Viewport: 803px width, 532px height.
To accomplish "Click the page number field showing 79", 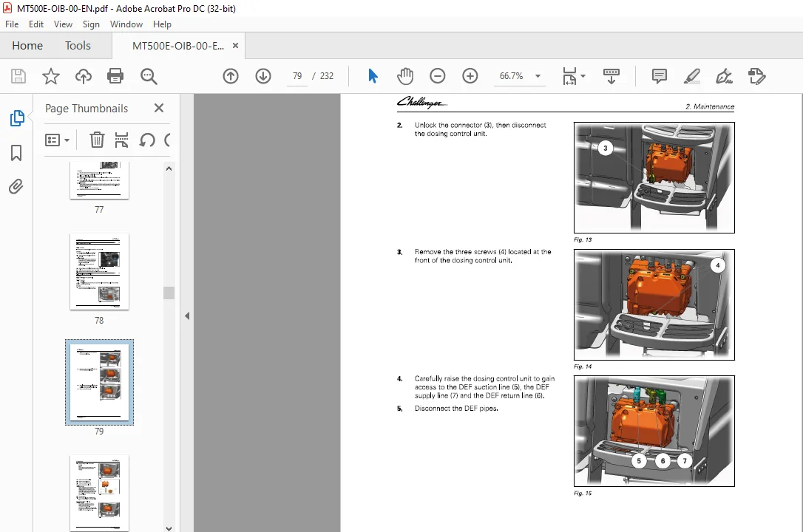I will [x=297, y=76].
